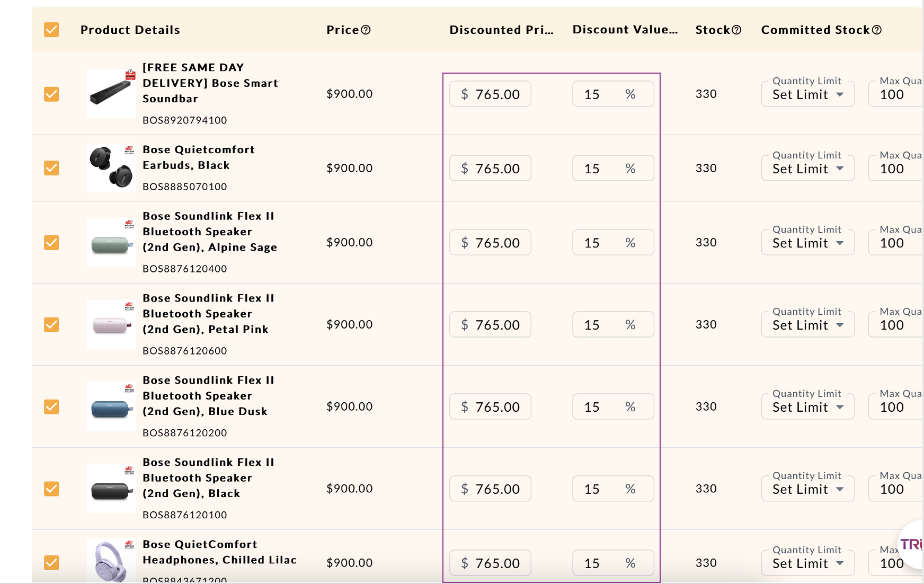Deselect the Quietcomfort Earbuds Black checkbox
This screenshot has height=584, width=924.
tap(51, 168)
